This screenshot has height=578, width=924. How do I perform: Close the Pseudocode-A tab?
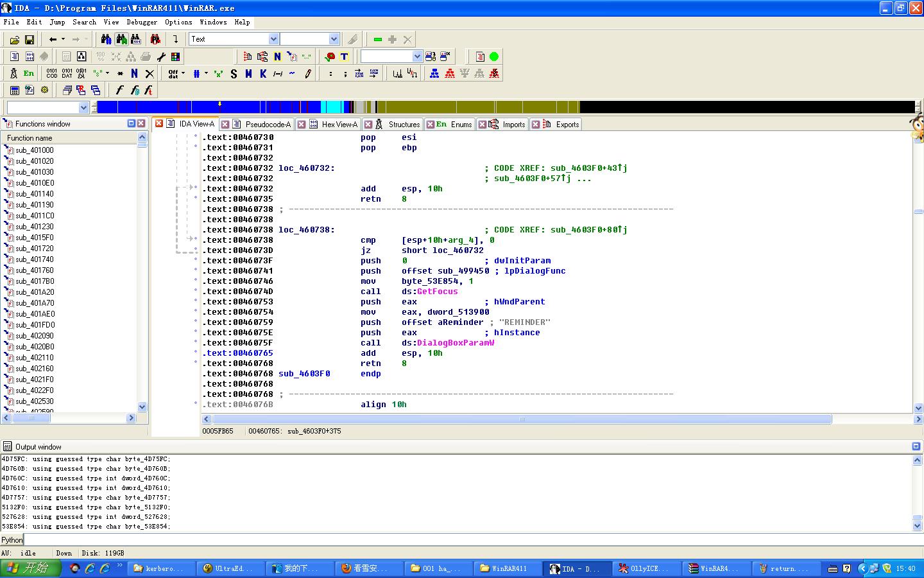(x=225, y=125)
